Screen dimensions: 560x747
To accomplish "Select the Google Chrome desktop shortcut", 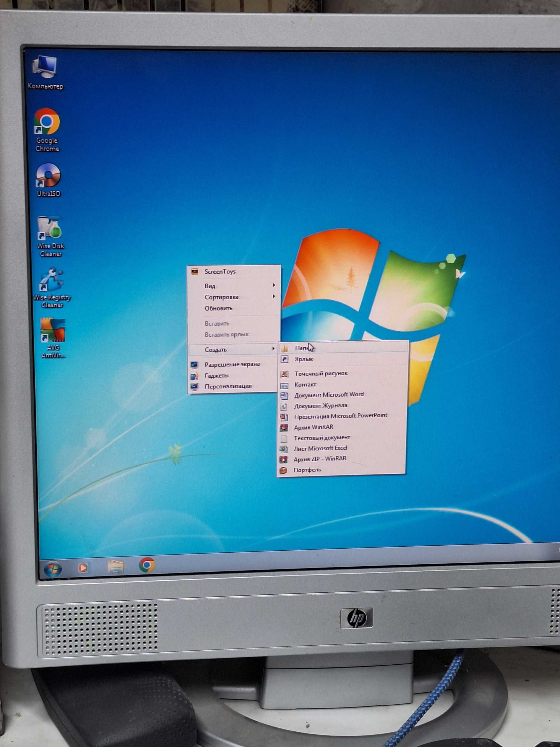I will [x=47, y=130].
